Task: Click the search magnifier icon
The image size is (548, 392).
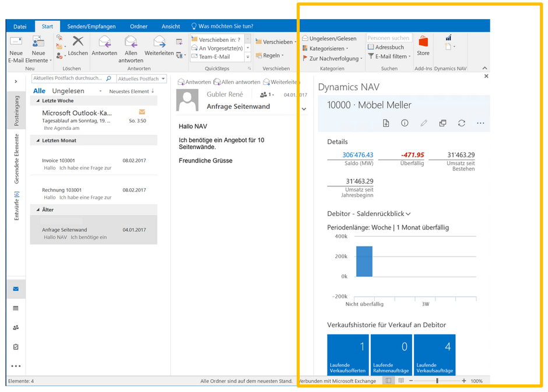Action: click(x=108, y=79)
